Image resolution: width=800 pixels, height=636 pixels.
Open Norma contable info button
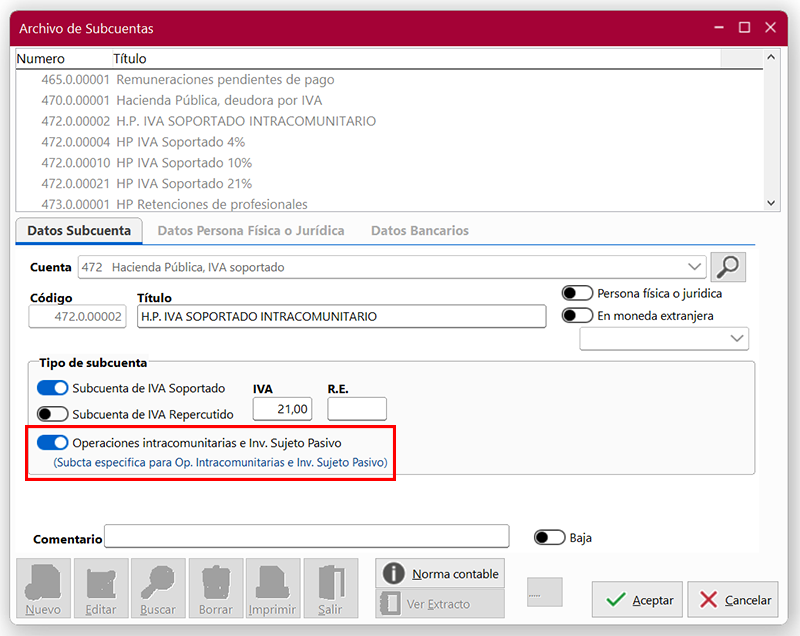(x=440, y=573)
